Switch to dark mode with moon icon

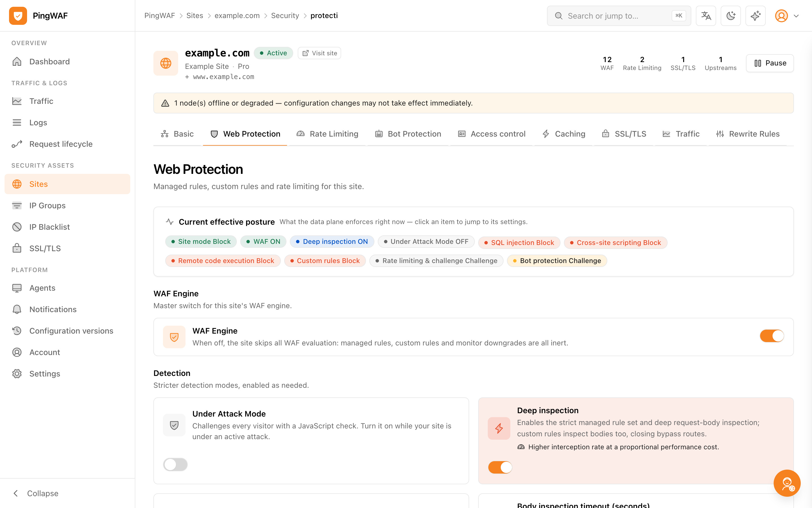tap(731, 16)
